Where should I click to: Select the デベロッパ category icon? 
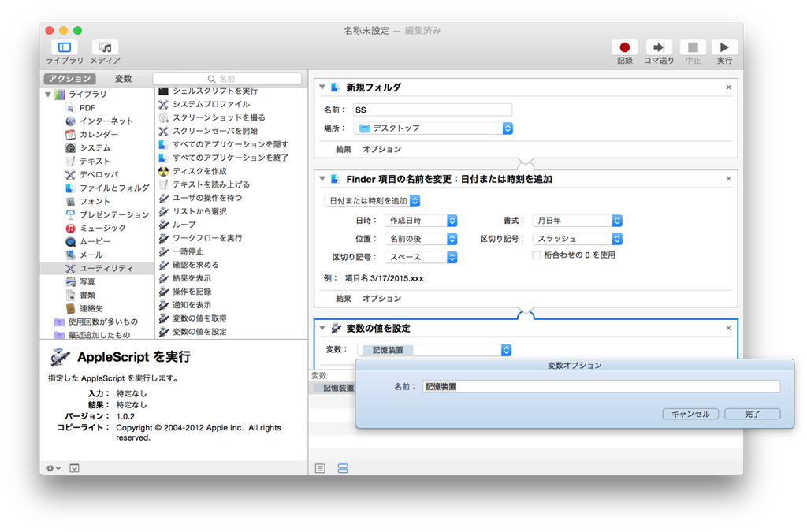(x=70, y=174)
